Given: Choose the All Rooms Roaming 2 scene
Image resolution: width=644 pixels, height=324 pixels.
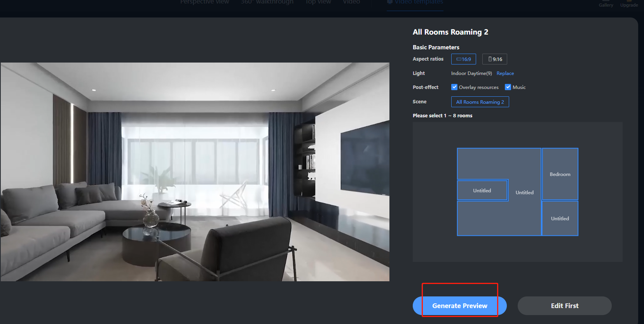Looking at the screenshot, I should coord(480,102).
